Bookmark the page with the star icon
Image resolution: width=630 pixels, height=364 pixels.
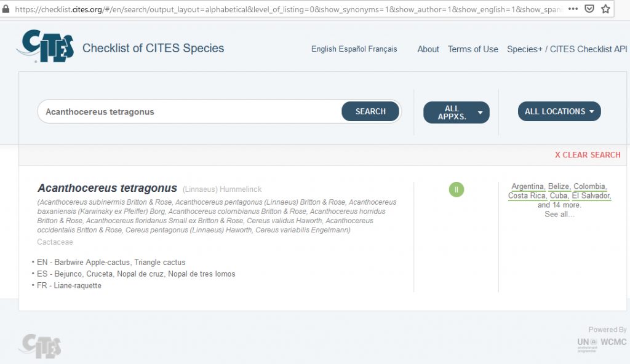coord(605,9)
